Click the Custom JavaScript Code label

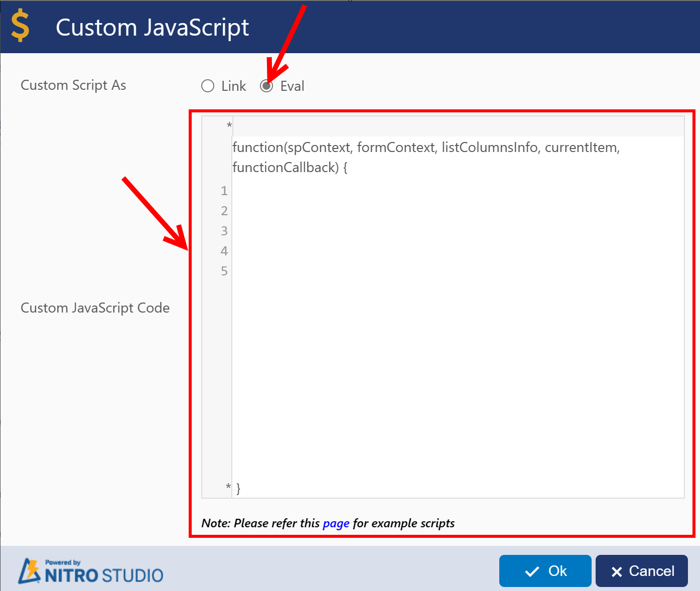(95, 308)
